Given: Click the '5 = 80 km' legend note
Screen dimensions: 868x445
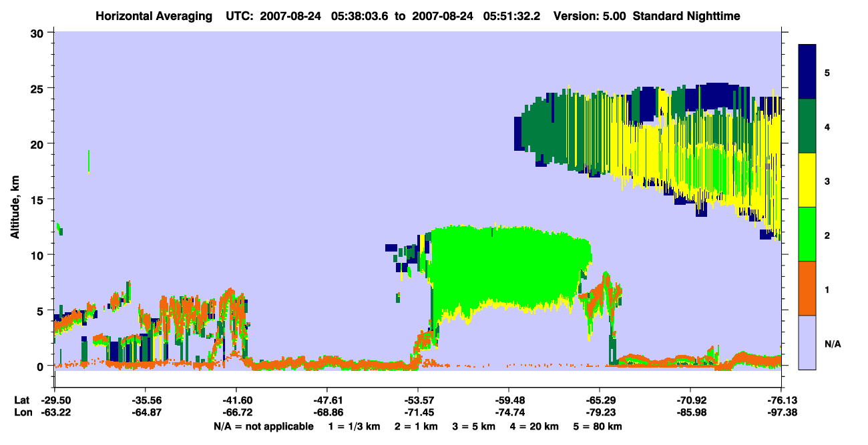Looking at the screenshot, I should (x=599, y=426).
